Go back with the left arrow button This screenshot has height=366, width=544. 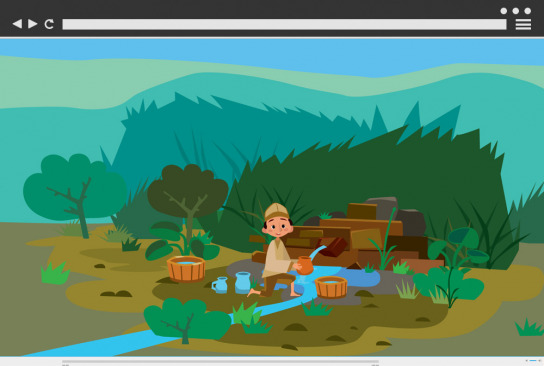[x=17, y=24]
